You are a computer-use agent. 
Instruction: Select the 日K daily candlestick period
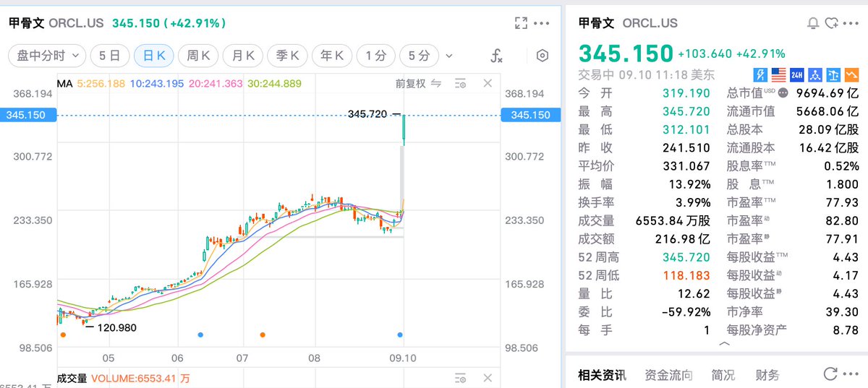click(154, 56)
